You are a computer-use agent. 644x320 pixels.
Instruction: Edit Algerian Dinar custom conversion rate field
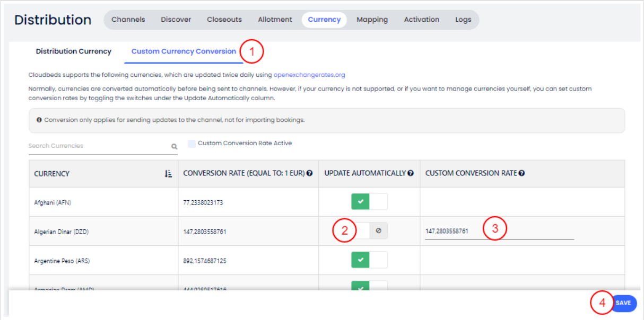click(x=499, y=232)
